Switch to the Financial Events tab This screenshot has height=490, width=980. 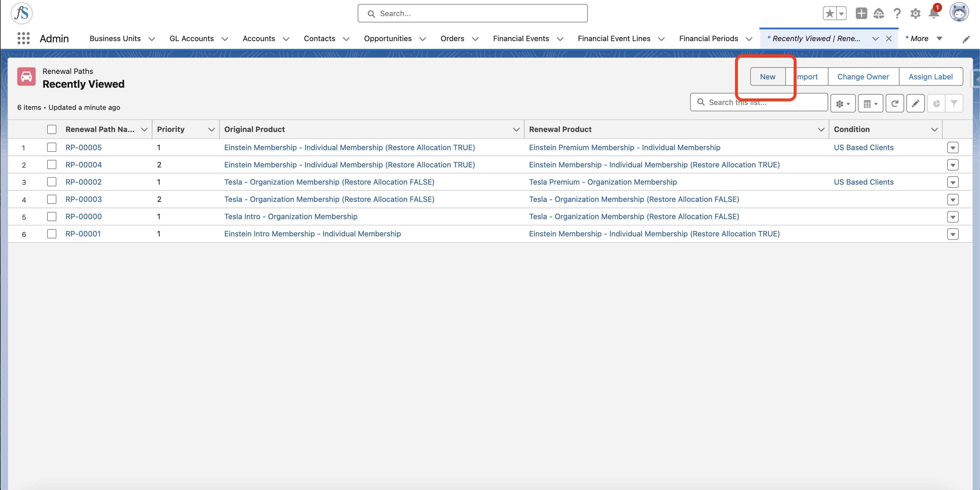coord(521,39)
